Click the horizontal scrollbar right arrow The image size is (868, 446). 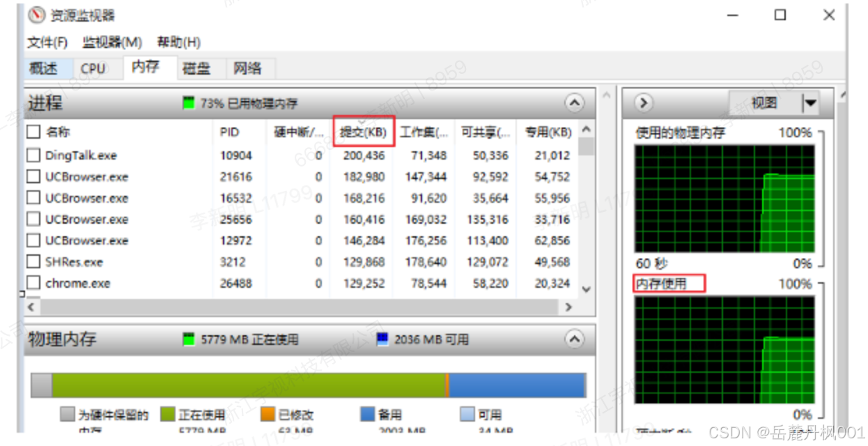(x=570, y=307)
